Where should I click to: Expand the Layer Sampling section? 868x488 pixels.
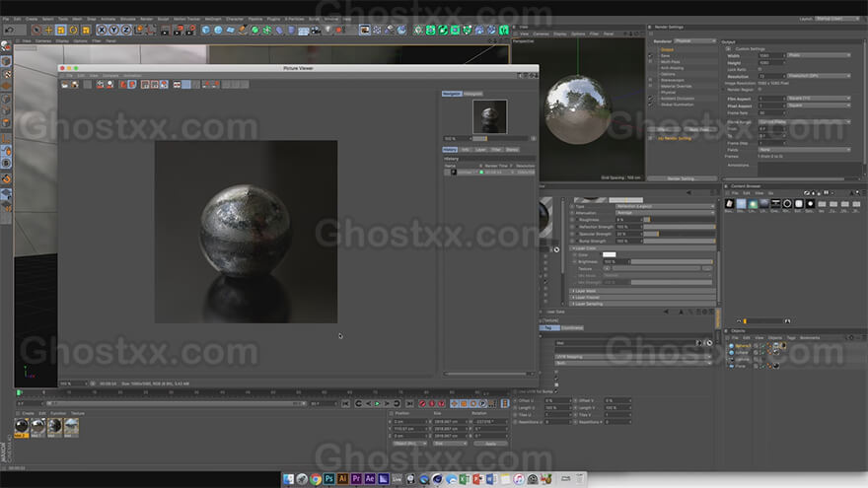642,304
